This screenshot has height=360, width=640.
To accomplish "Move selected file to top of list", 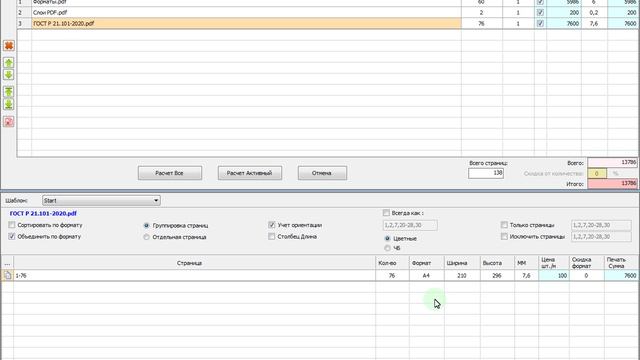I will [9, 92].
